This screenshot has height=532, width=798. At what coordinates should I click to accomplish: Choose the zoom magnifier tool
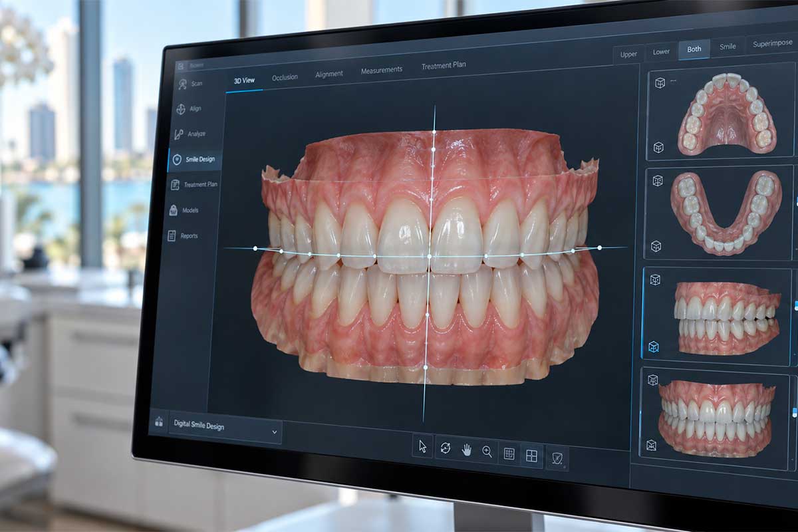tap(487, 452)
